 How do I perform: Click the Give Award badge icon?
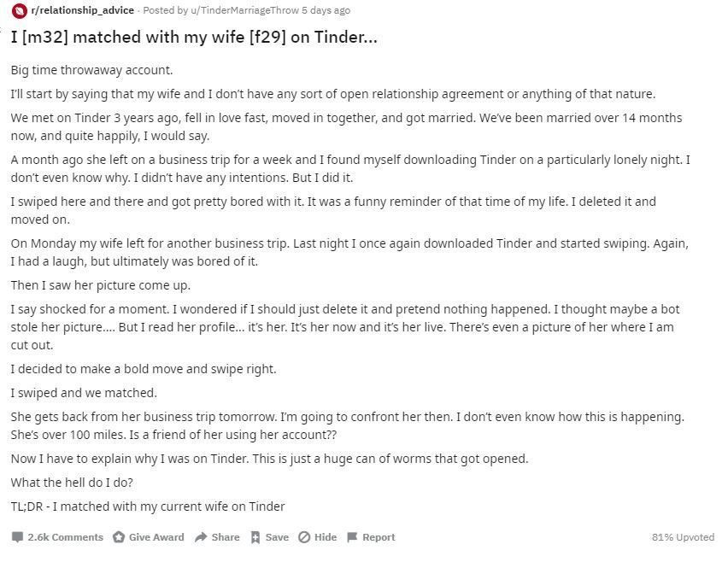pyautogui.click(x=119, y=537)
